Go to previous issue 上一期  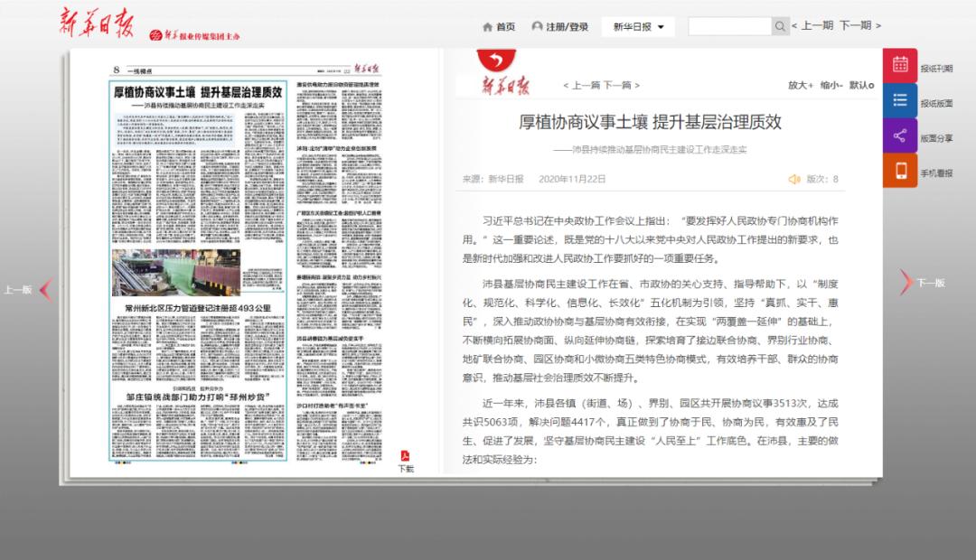coord(812,26)
